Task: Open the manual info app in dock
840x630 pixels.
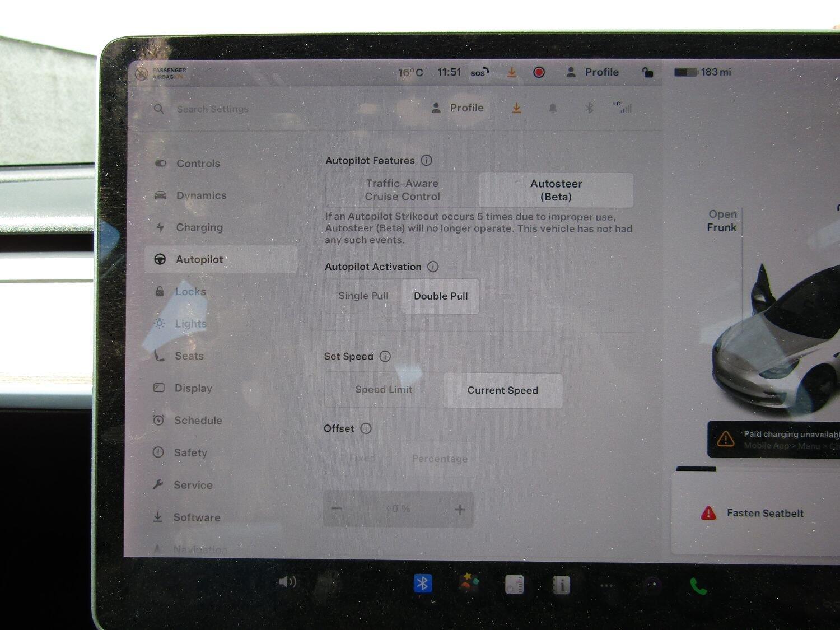Action: click(x=561, y=585)
